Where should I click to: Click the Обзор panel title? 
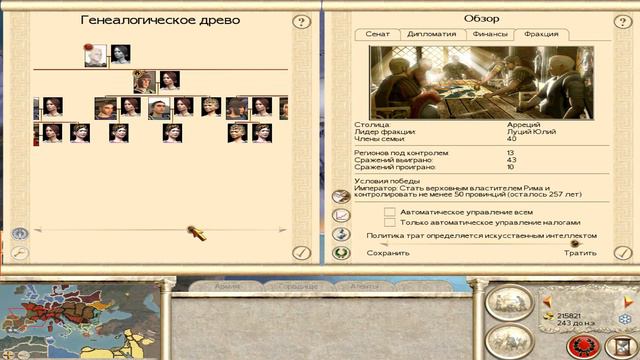click(482, 19)
